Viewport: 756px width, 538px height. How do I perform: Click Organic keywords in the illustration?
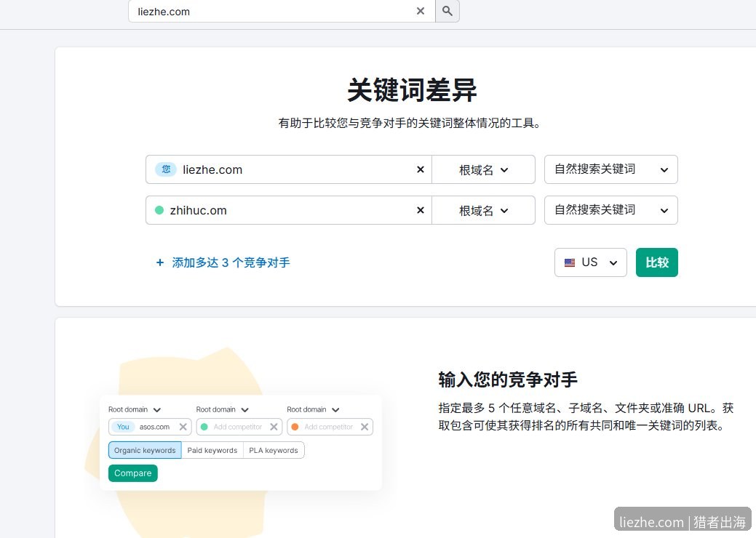click(x=145, y=450)
